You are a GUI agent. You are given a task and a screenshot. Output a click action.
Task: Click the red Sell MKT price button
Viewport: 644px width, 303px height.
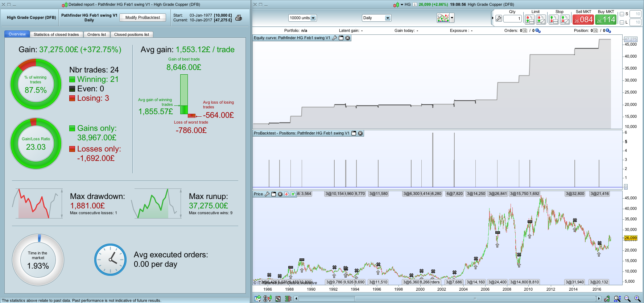click(583, 20)
